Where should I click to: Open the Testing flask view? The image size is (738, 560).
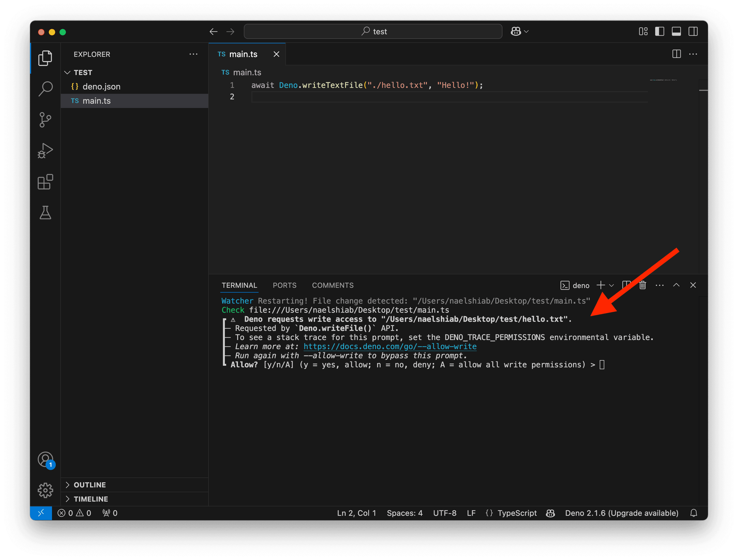click(45, 212)
